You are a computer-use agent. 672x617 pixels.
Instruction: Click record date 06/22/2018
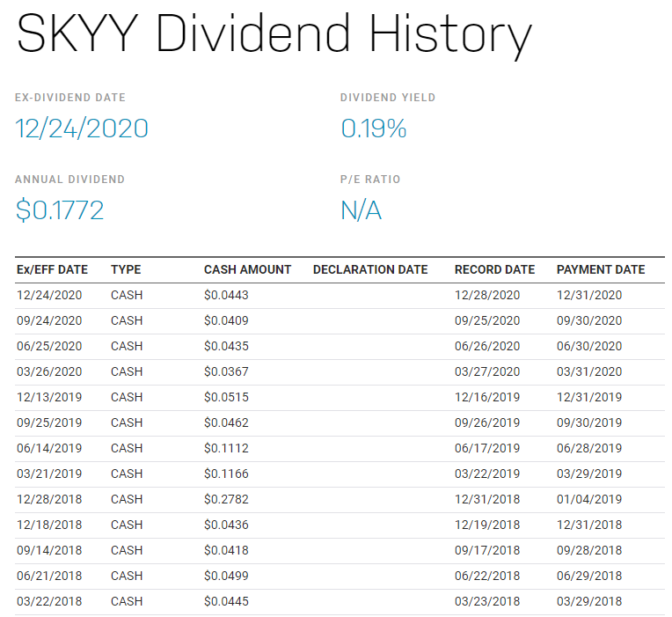pos(487,576)
